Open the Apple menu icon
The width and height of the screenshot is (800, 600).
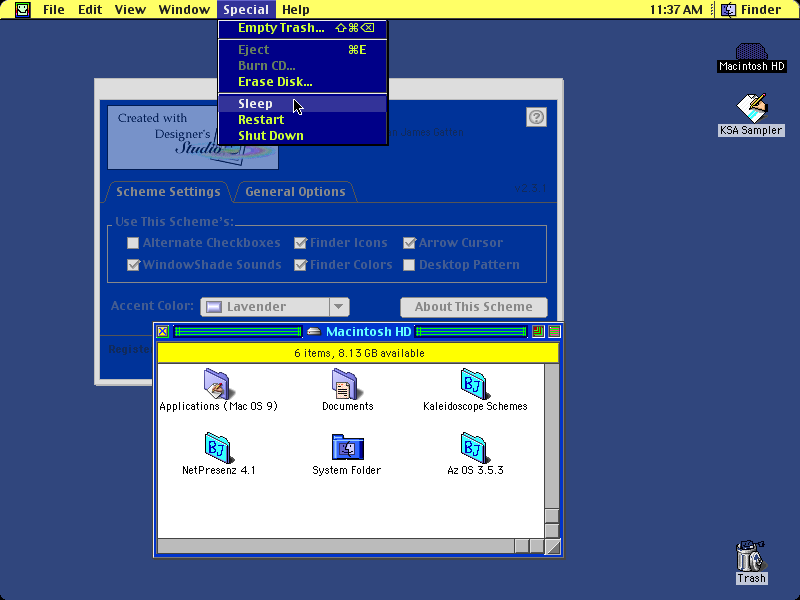[x=22, y=9]
